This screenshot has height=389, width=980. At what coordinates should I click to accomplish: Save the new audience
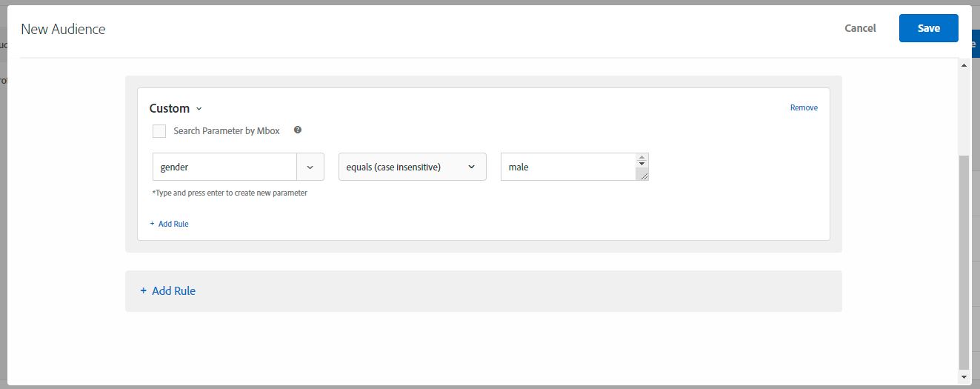(929, 28)
